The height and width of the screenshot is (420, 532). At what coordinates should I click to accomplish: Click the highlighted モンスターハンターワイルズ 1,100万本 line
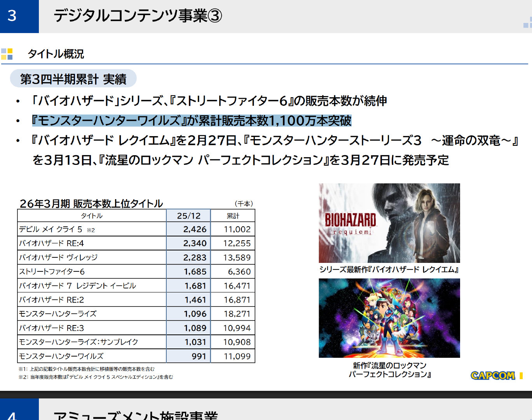point(192,121)
